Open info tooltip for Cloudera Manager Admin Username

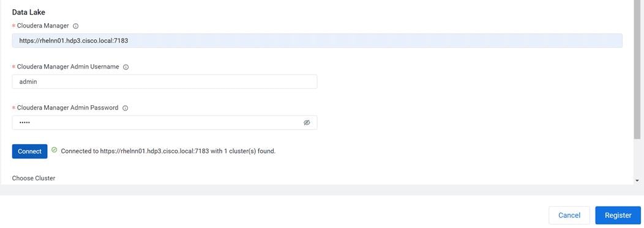[x=125, y=67]
